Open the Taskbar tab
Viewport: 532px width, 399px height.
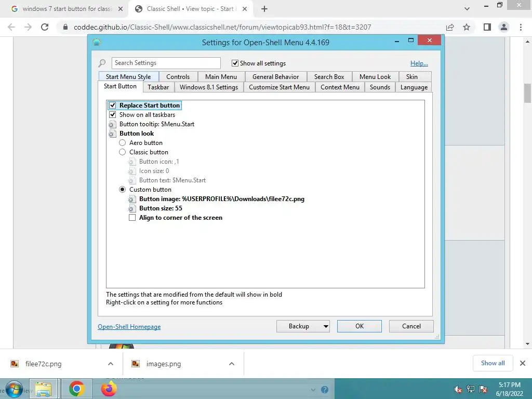pyautogui.click(x=158, y=87)
